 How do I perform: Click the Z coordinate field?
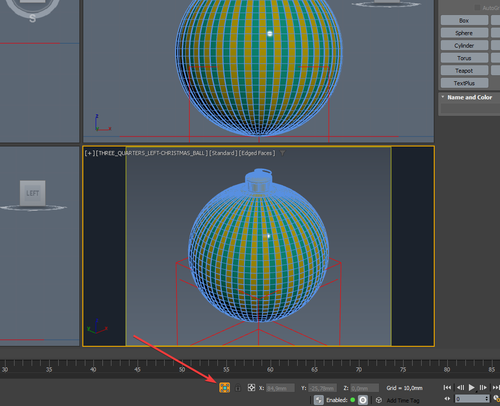point(365,388)
